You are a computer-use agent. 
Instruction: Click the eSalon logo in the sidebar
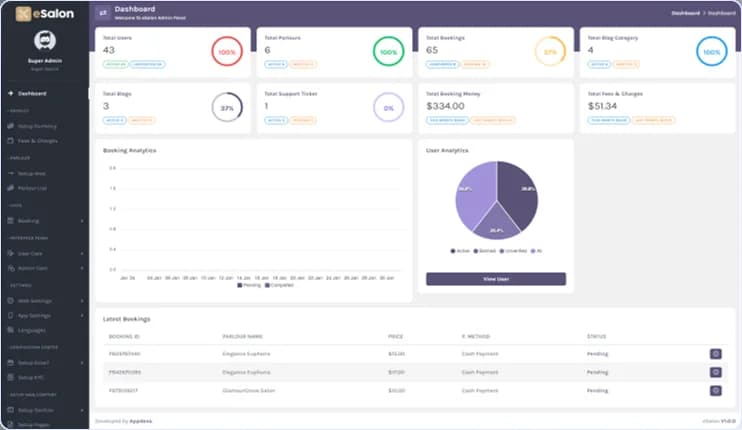point(43,13)
